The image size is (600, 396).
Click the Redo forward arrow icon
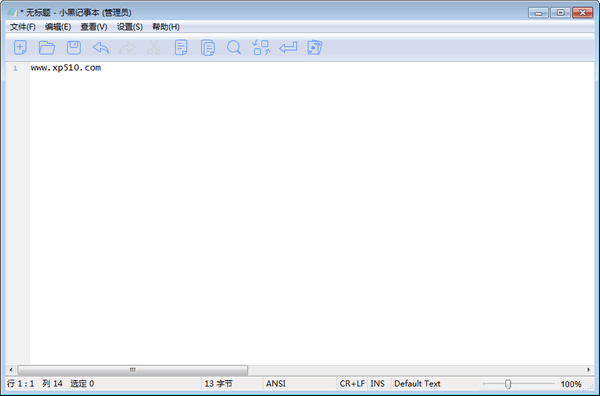pos(127,48)
